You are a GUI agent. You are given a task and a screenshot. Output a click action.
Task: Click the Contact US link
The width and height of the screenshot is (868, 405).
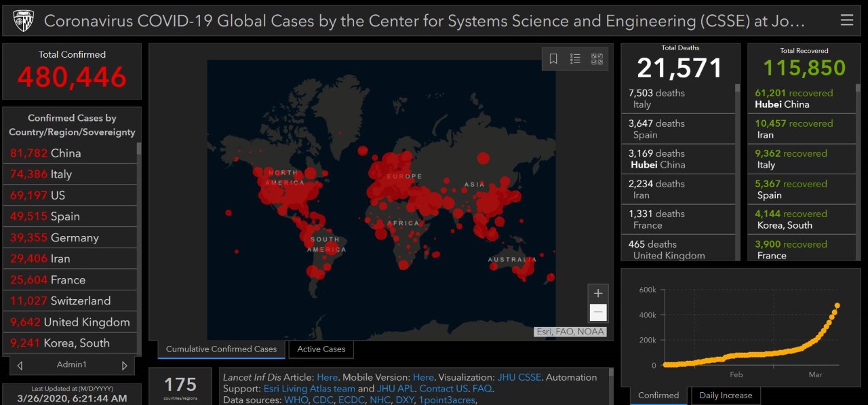pyautogui.click(x=443, y=389)
